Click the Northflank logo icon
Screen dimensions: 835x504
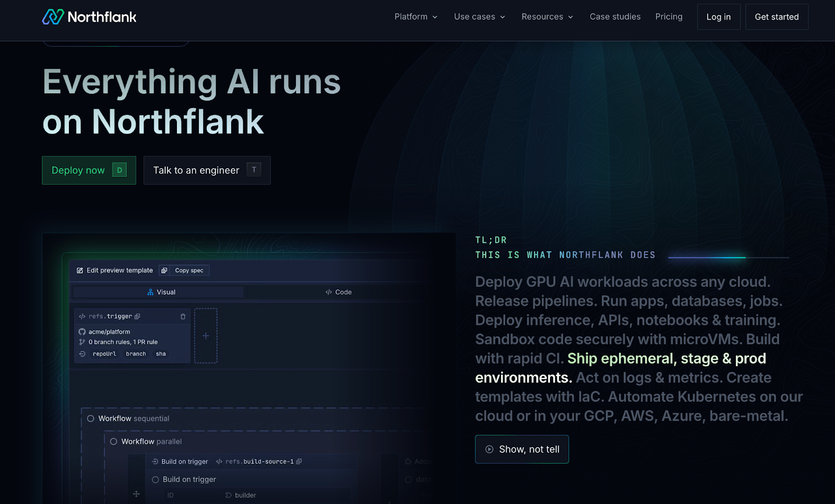(53, 17)
